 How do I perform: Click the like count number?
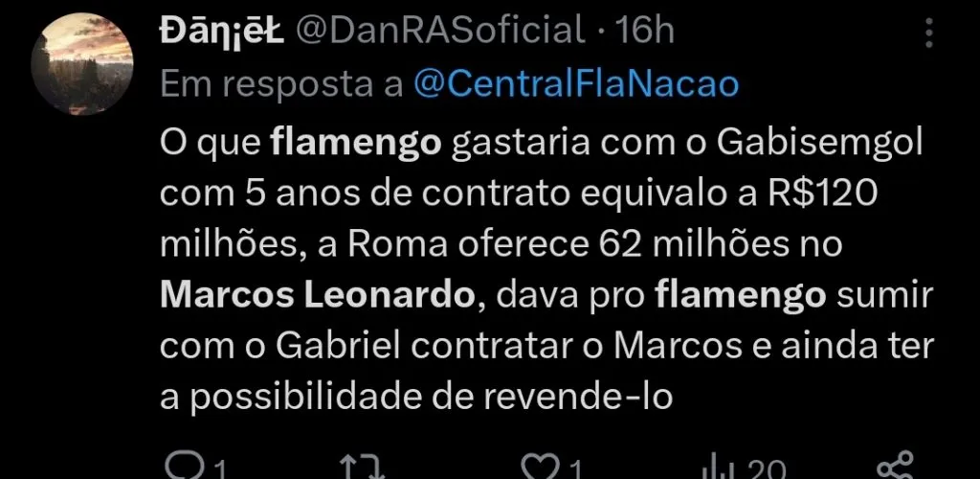[x=578, y=469]
